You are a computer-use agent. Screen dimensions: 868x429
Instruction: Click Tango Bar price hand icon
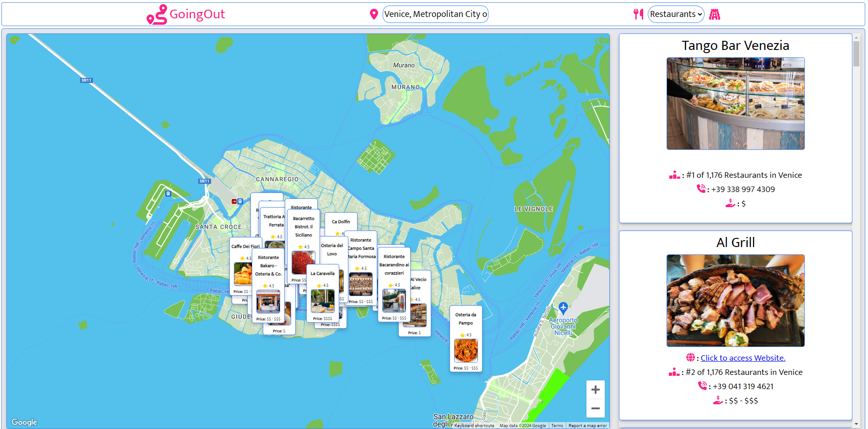pos(730,203)
